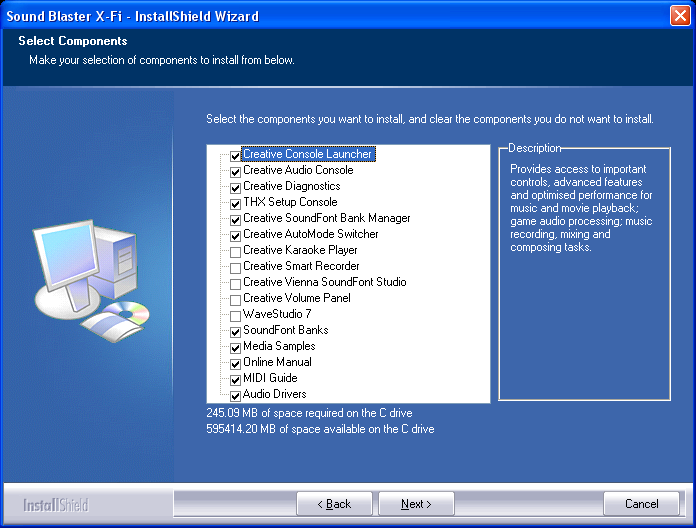Select Creative Vienna SoundFont Studio label
Image resolution: width=696 pixels, height=528 pixels.
point(324,282)
